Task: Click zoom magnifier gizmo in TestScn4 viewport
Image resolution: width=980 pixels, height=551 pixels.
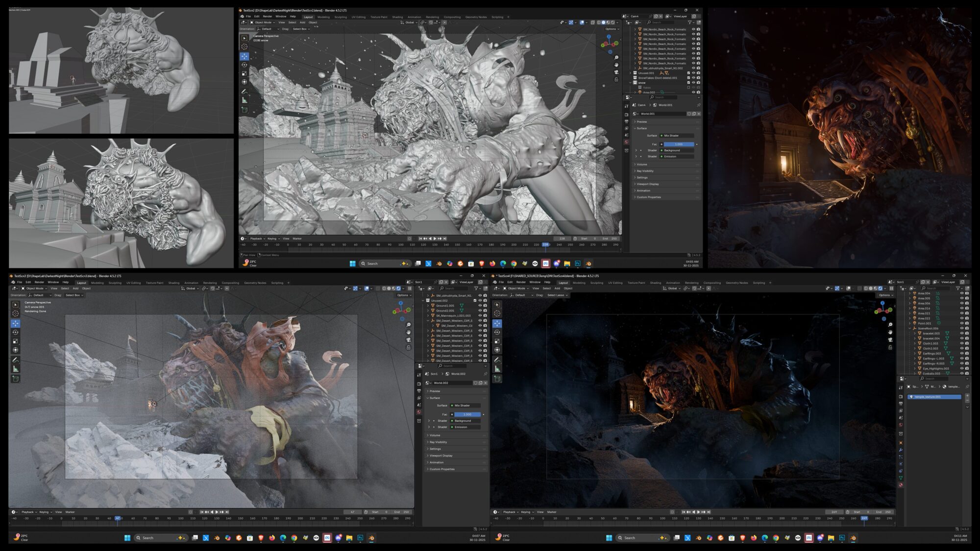Action: tap(890, 325)
